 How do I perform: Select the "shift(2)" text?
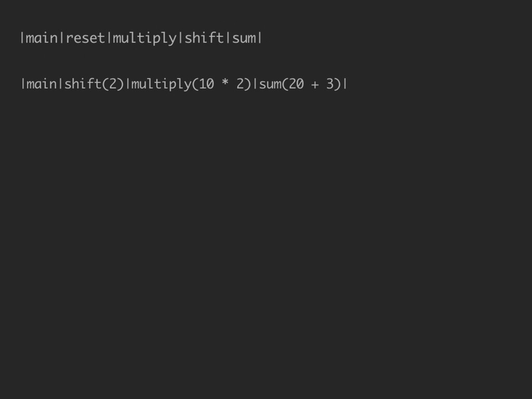click(x=94, y=84)
